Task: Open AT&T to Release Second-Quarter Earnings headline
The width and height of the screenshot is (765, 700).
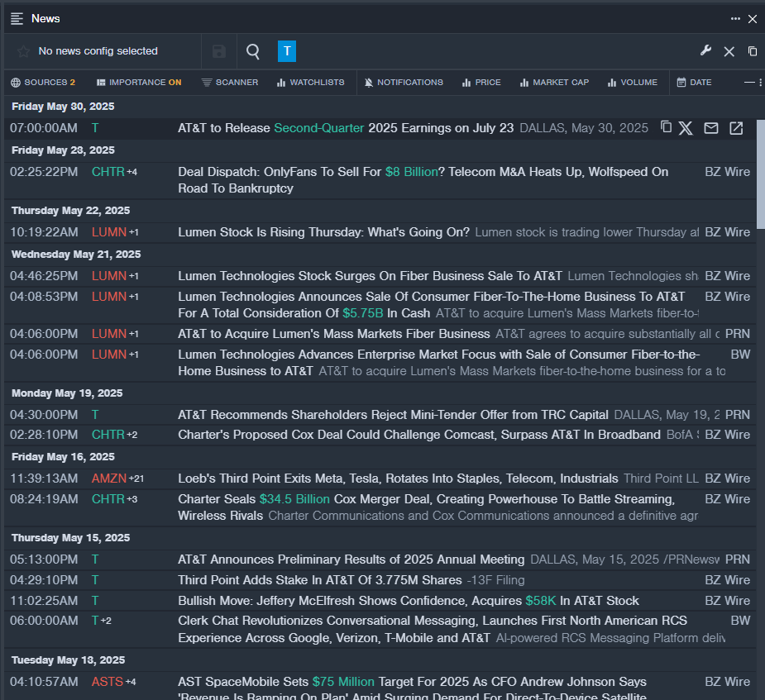Action: click(x=346, y=128)
